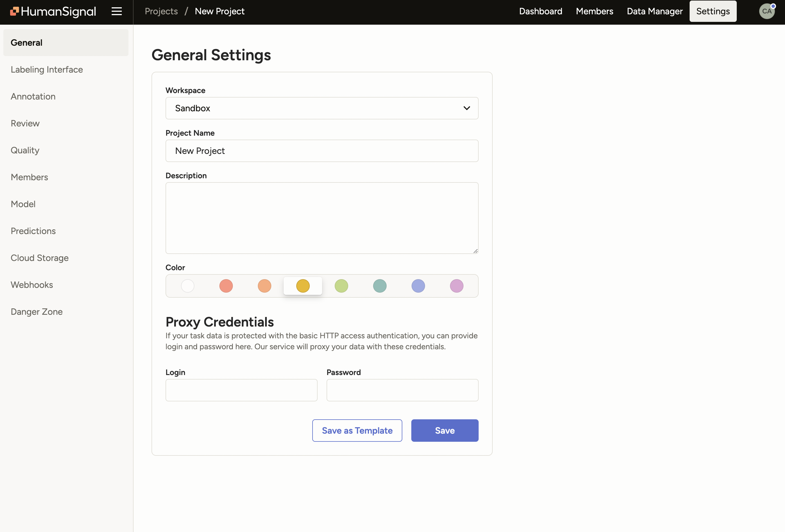785x532 pixels.
Task: Choose the teal color swatch
Action: point(380,286)
